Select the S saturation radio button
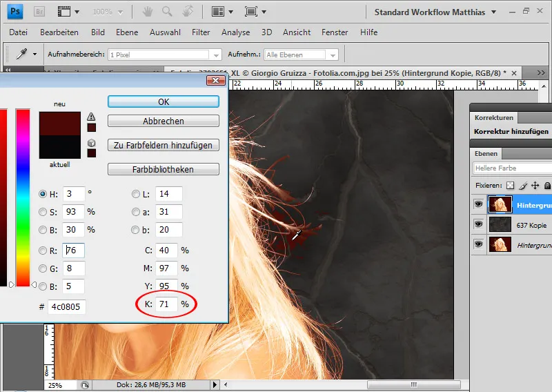 coord(43,212)
